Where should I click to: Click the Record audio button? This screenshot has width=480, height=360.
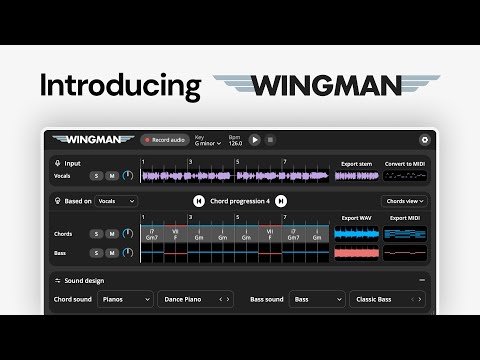(x=165, y=140)
